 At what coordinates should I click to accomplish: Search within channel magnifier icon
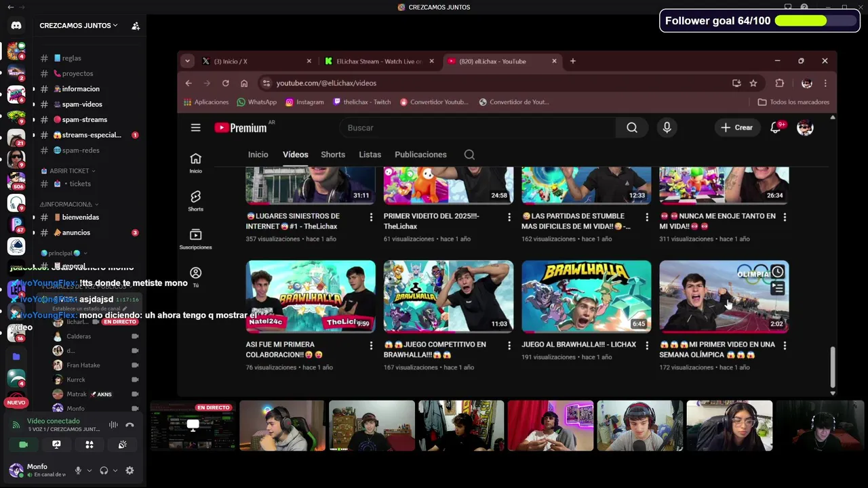pyautogui.click(x=469, y=155)
